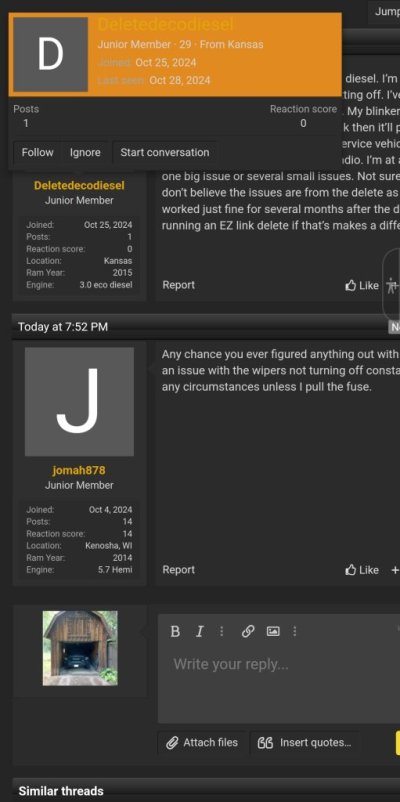Open Deletedecodiesel username in popup header
The width and height of the screenshot is (400, 802).
166,25
